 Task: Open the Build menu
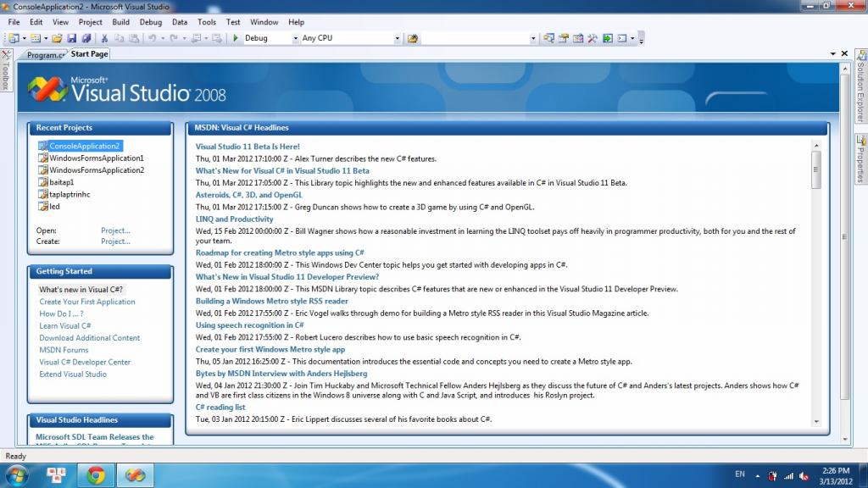tap(120, 22)
